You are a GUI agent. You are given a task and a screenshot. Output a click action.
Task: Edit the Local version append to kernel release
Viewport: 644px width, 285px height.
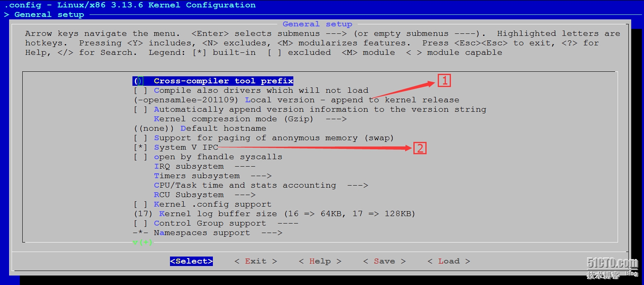pyautogui.click(x=296, y=100)
